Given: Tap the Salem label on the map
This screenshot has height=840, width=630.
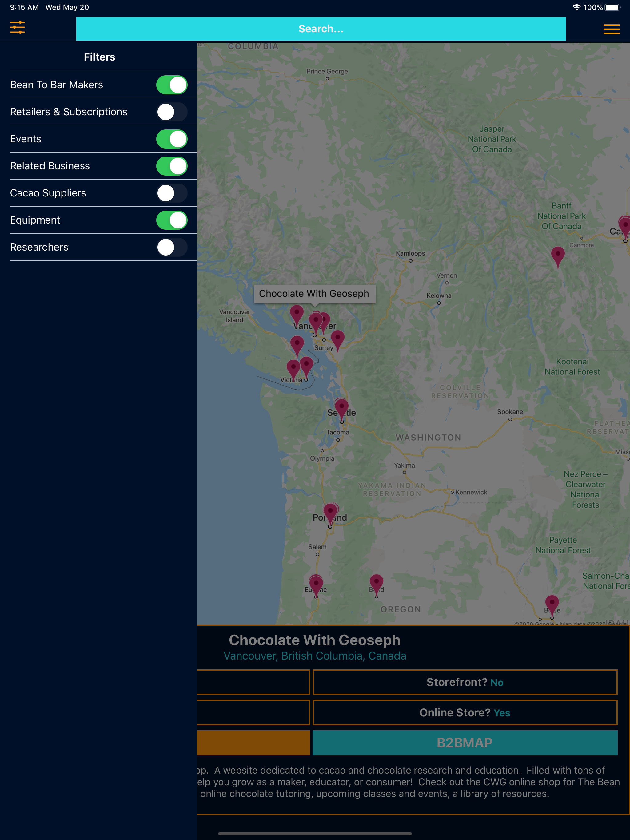Looking at the screenshot, I should click(317, 547).
